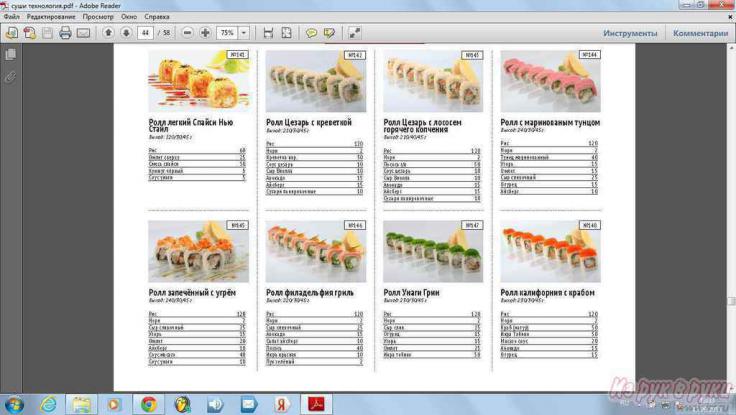This screenshot has height=415, width=736.
Task: Go to previous page using up arrow
Action: [x=108, y=33]
